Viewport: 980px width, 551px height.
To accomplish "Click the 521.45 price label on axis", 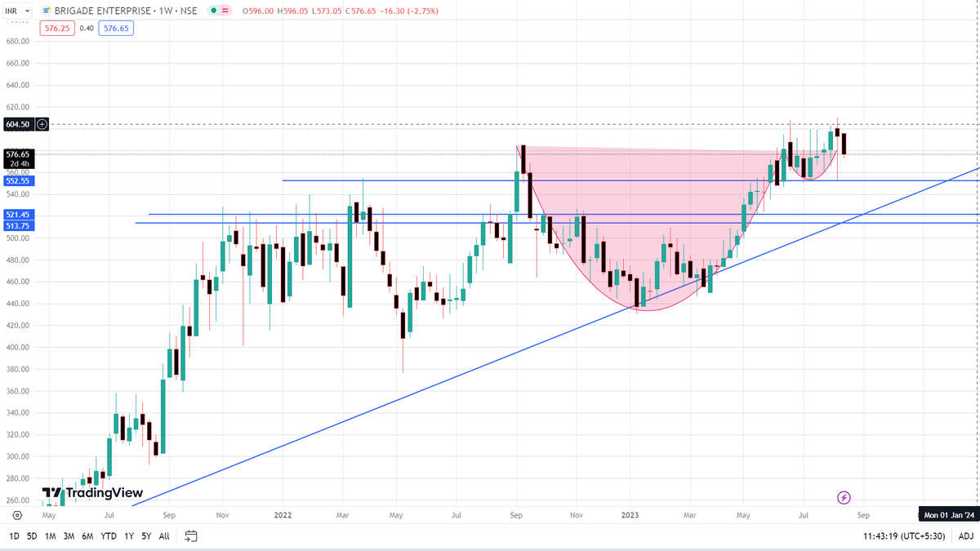I will point(17,214).
